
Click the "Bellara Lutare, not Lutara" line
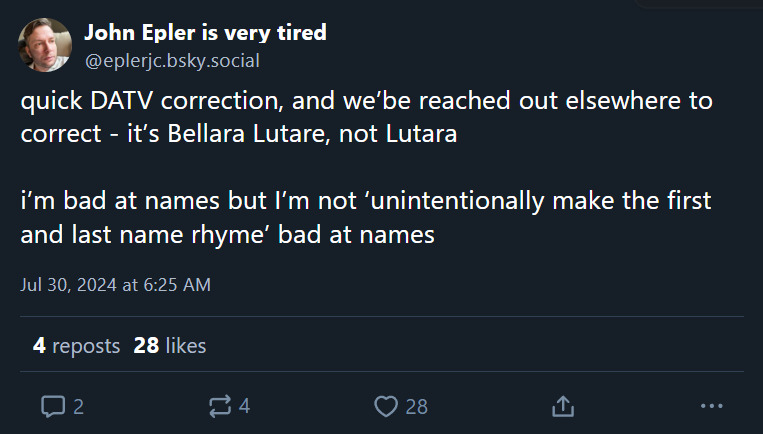click(x=240, y=135)
